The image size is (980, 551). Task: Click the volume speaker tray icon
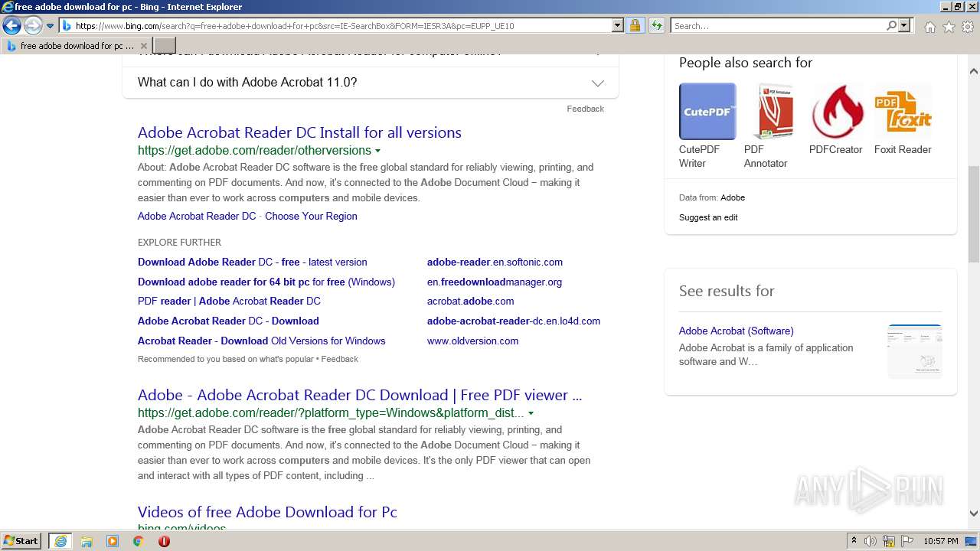click(871, 541)
